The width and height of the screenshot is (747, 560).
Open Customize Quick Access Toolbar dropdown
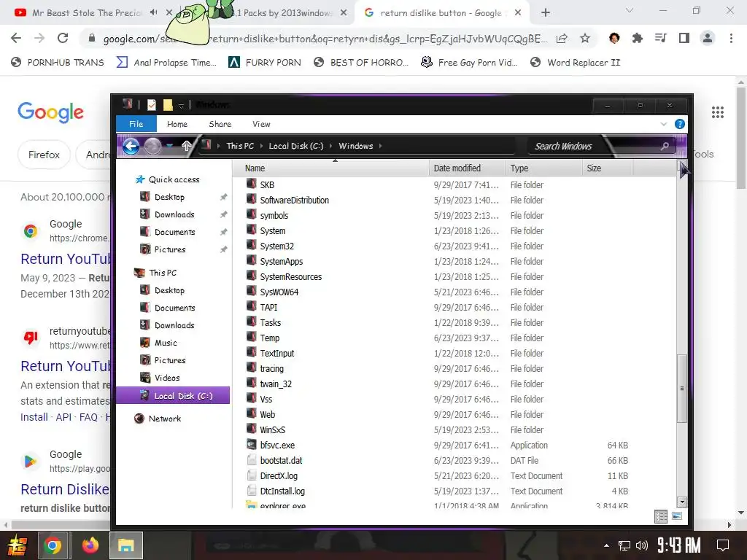point(181,105)
